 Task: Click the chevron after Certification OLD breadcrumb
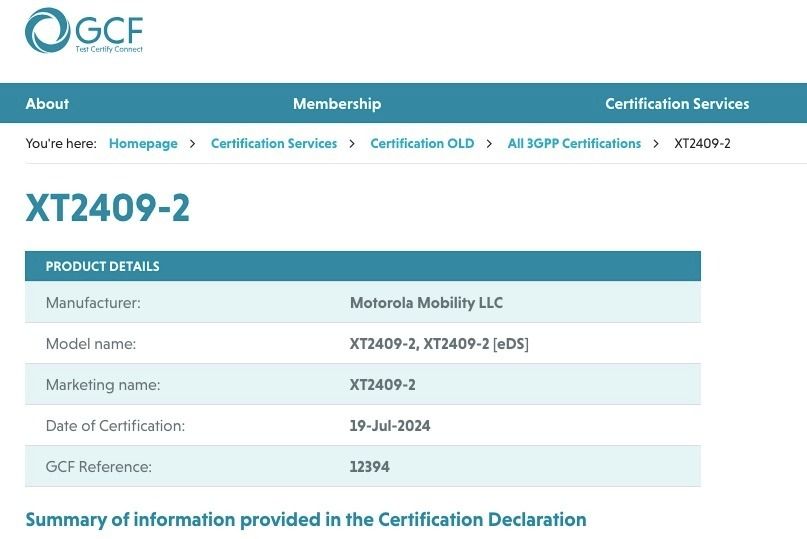coord(489,144)
